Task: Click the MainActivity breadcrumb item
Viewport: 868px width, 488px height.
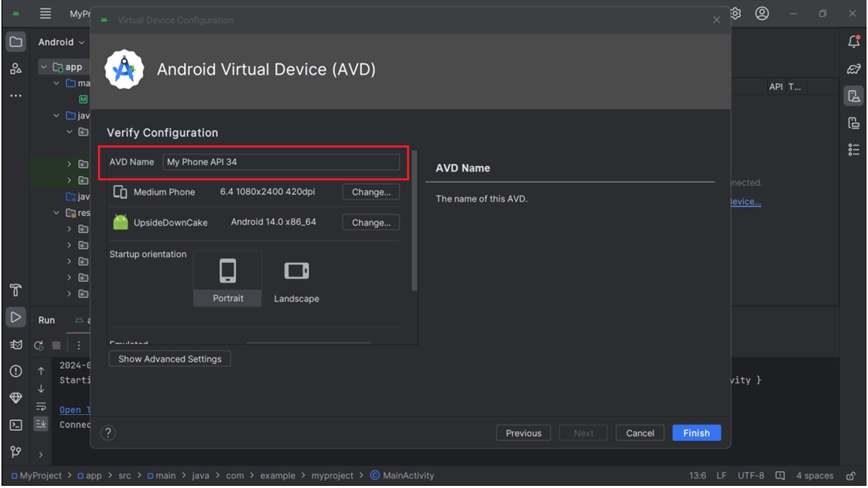Action: [x=403, y=476]
